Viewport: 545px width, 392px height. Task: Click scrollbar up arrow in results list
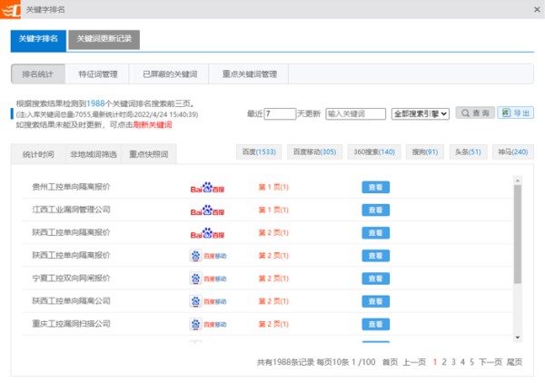[518, 181]
